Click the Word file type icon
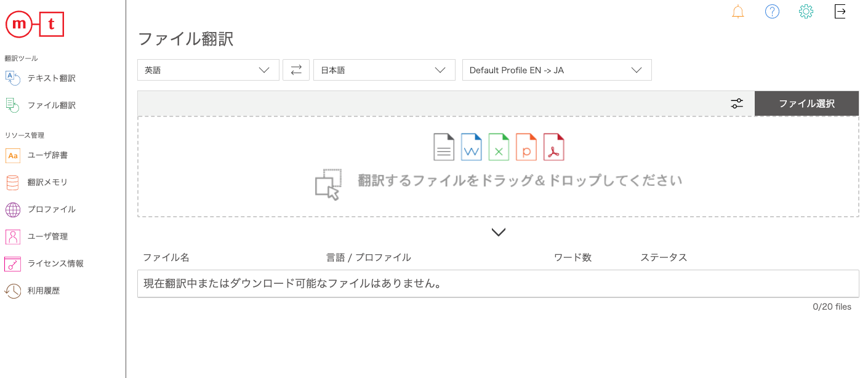This screenshot has width=868, height=378. click(471, 147)
